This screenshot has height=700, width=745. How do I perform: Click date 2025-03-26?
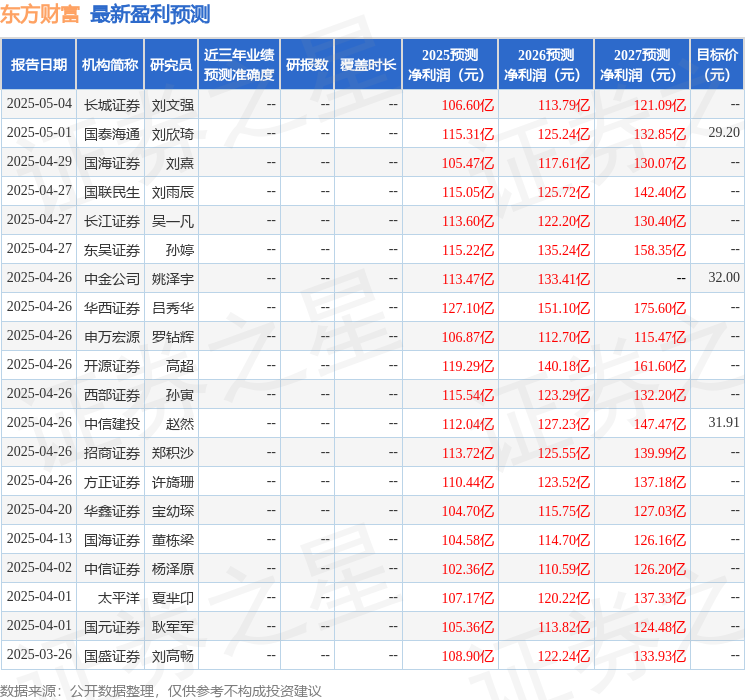tap(39, 654)
